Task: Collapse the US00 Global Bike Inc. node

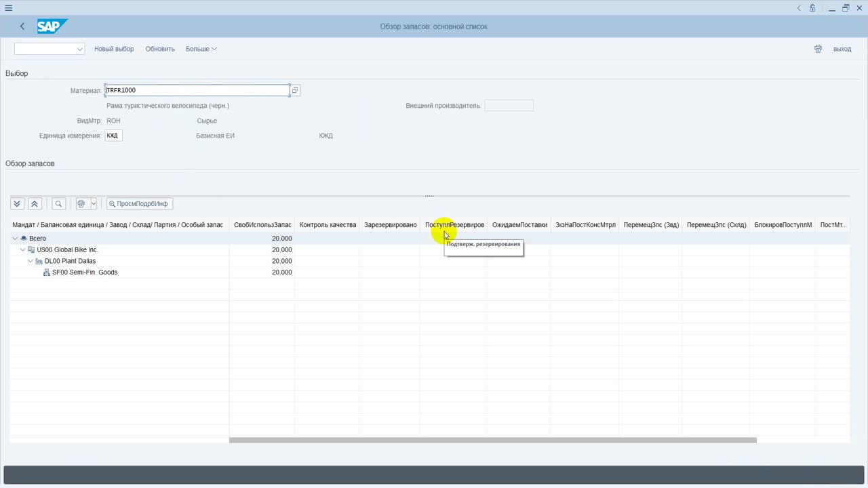Action: [x=22, y=250]
